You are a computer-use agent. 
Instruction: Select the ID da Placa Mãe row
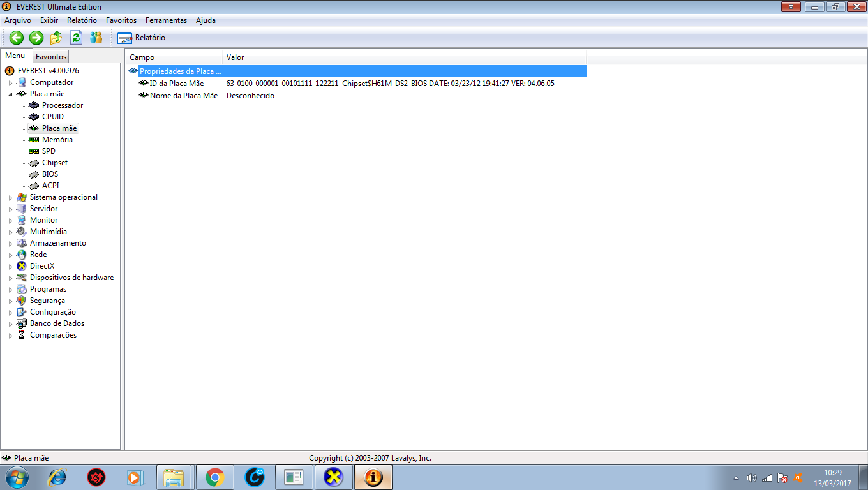356,84
